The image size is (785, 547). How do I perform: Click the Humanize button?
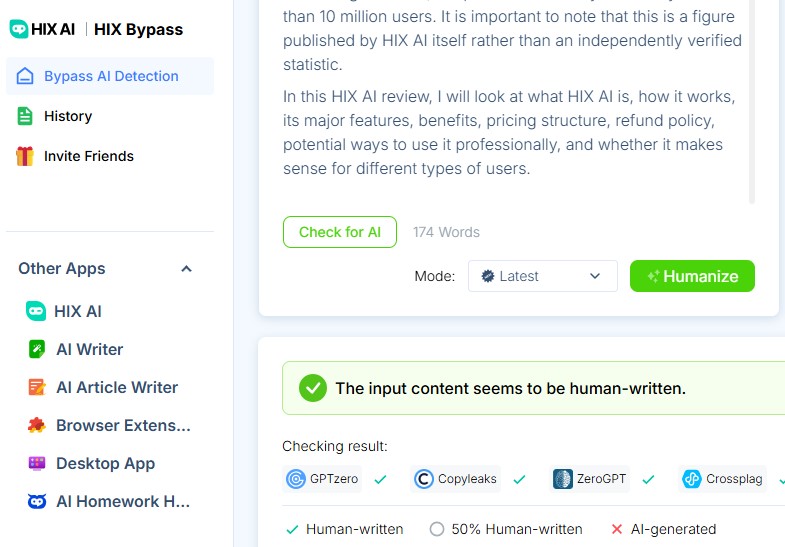(692, 276)
